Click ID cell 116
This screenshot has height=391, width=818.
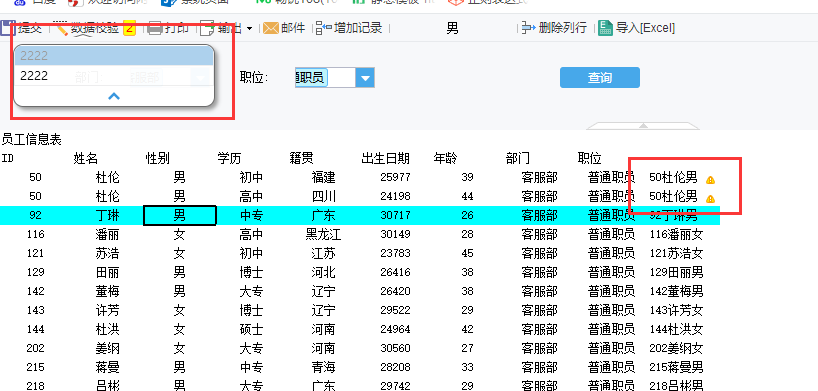tap(35, 234)
